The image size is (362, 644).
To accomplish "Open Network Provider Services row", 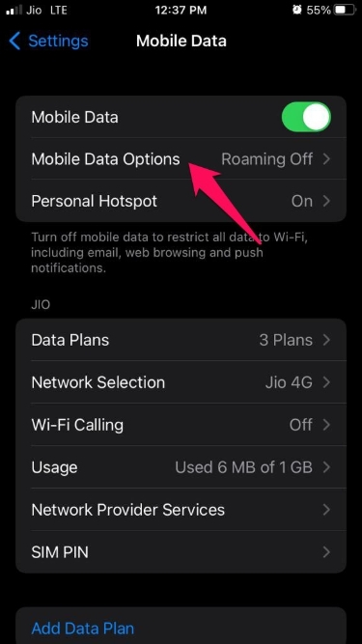I will point(181,510).
